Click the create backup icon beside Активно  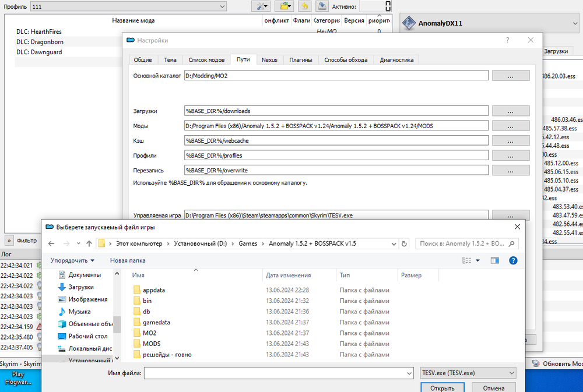[322, 6]
